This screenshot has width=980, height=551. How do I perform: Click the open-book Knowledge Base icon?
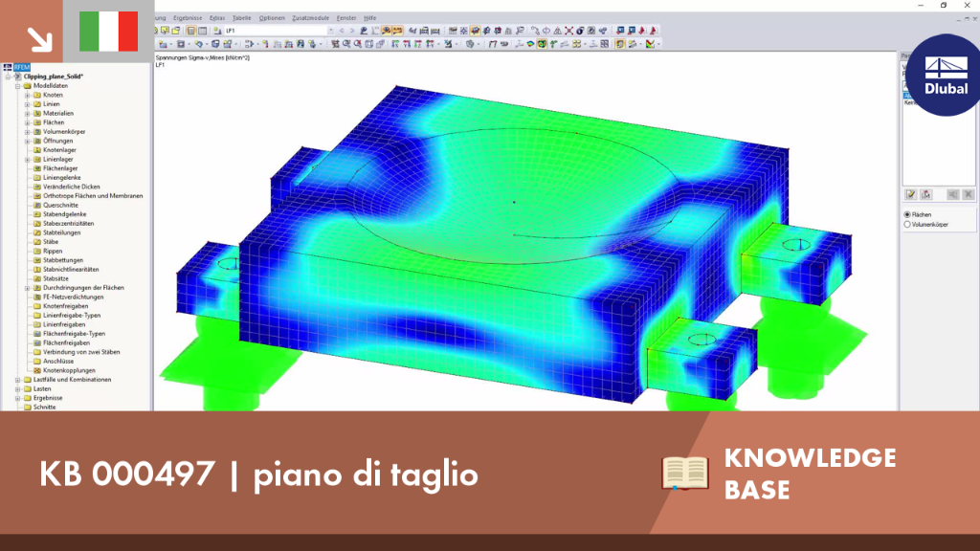tap(685, 473)
